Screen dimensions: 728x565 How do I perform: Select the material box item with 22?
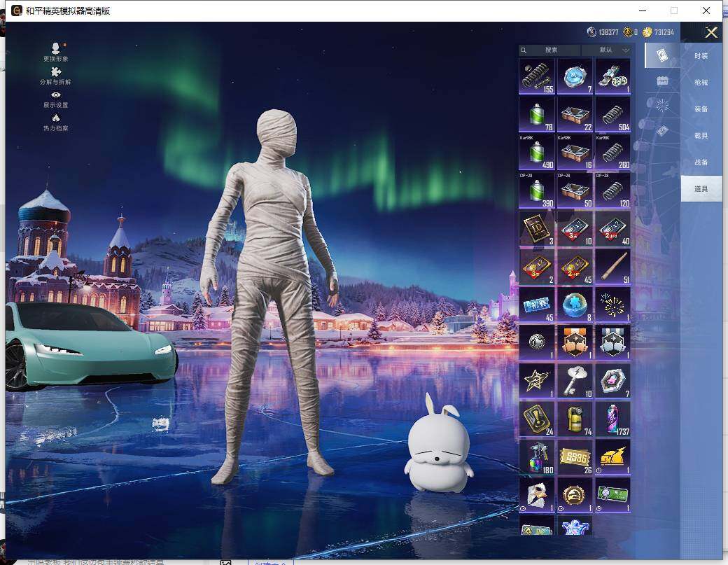575,114
